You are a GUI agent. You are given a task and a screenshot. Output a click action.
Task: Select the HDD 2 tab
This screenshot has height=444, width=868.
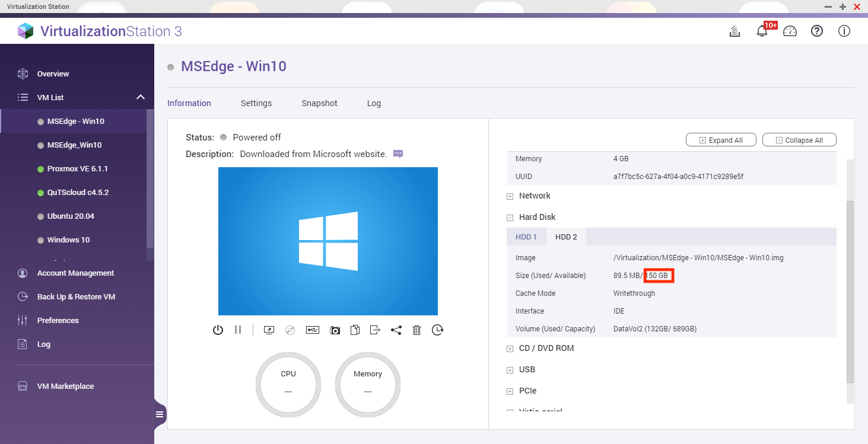[x=566, y=237]
